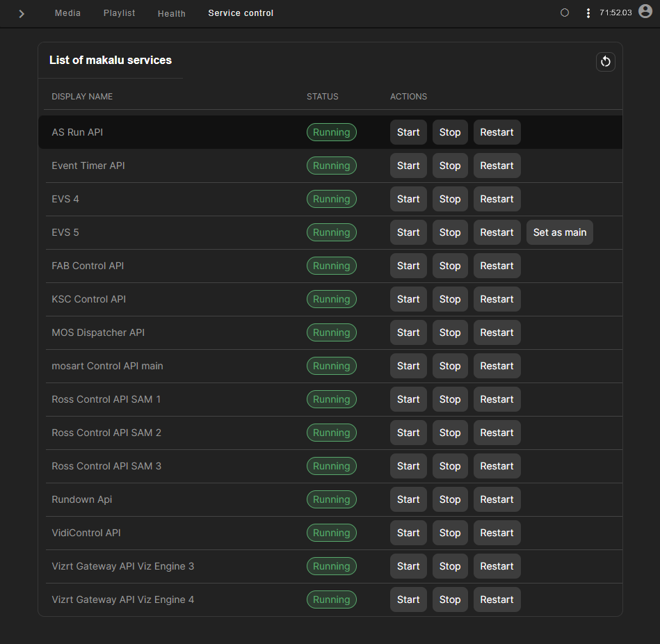This screenshot has width=660, height=644.
Task: Start the MOS Dispatcher API service
Action: click(408, 332)
